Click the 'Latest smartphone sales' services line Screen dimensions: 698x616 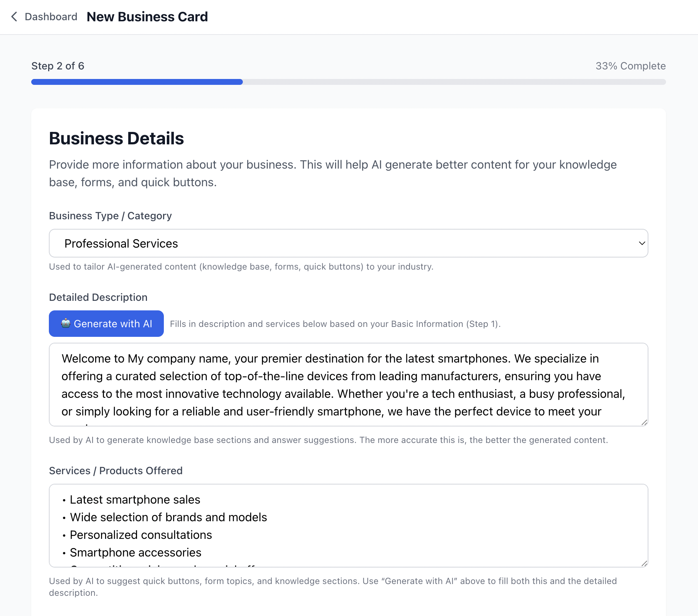(x=135, y=500)
